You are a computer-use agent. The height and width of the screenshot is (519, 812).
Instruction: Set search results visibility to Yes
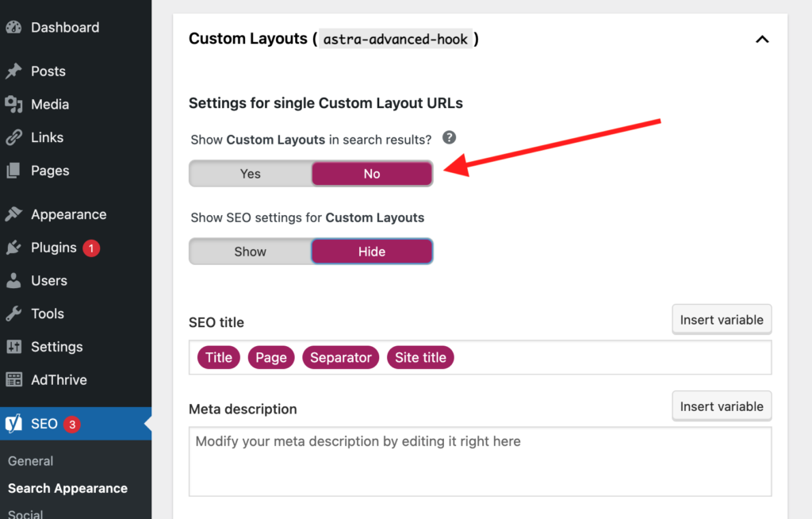[250, 174]
